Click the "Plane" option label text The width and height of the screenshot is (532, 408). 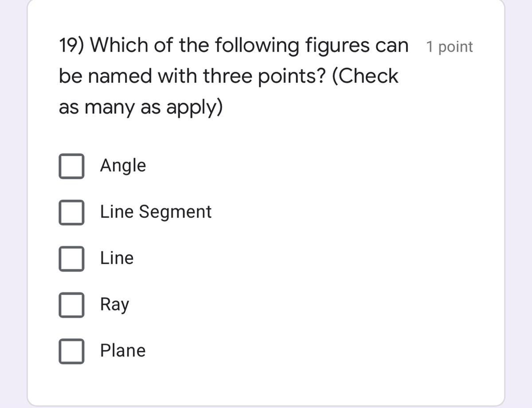coord(123,350)
